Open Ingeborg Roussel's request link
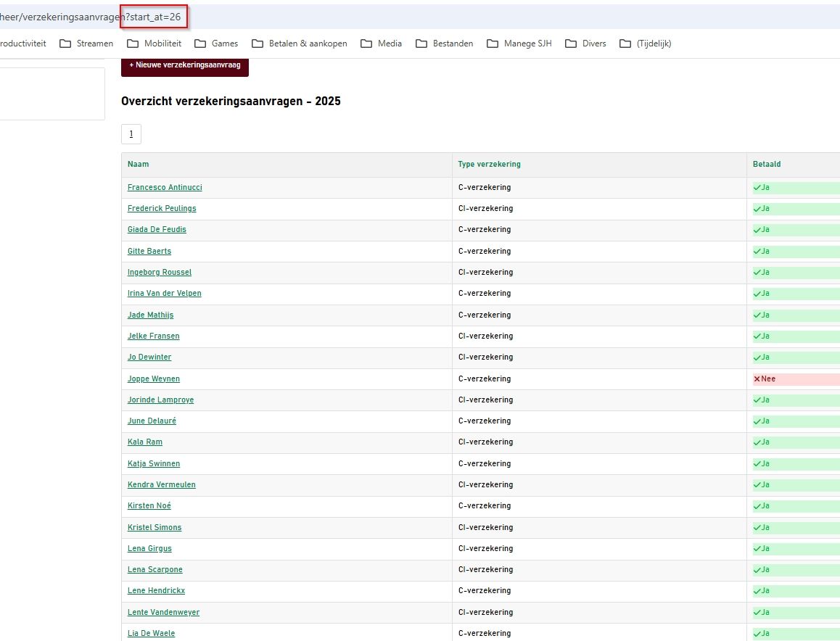 [x=160, y=273]
